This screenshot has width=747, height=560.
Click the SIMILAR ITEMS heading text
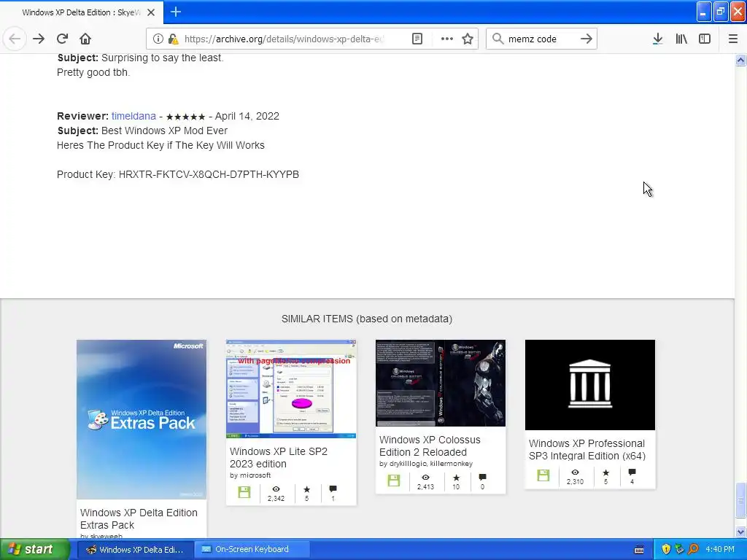click(x=367, y=319)
